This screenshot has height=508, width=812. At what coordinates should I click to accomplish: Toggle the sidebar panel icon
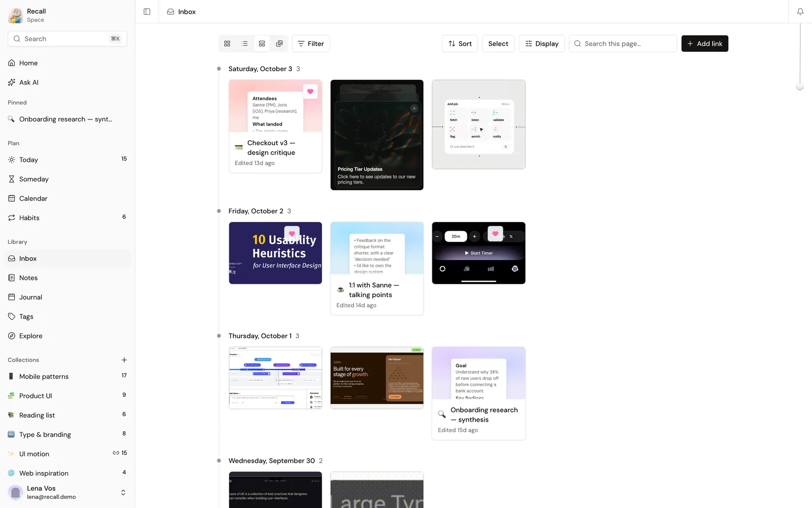coord(147,12)
